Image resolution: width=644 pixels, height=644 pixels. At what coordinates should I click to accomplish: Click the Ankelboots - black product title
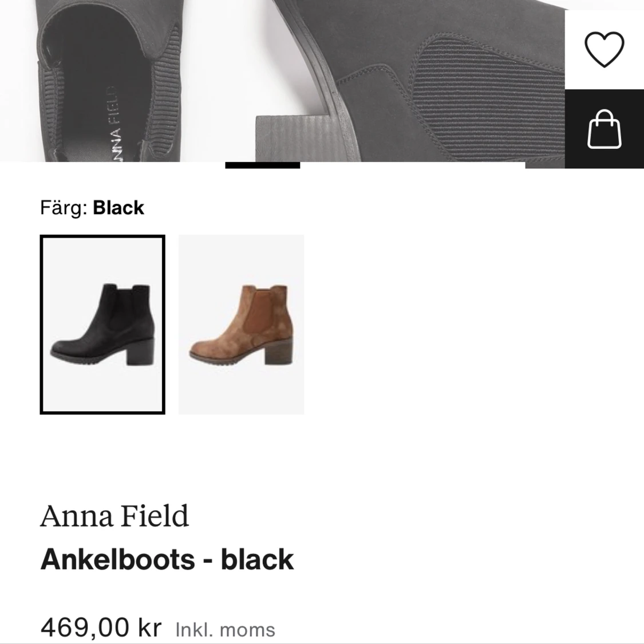[167, 559]
